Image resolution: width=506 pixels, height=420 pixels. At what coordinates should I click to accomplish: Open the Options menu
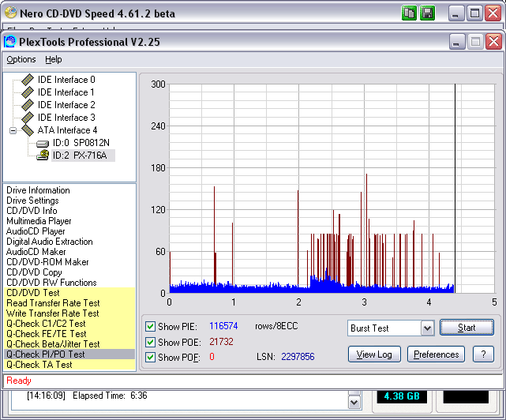(x=21, y=59)
